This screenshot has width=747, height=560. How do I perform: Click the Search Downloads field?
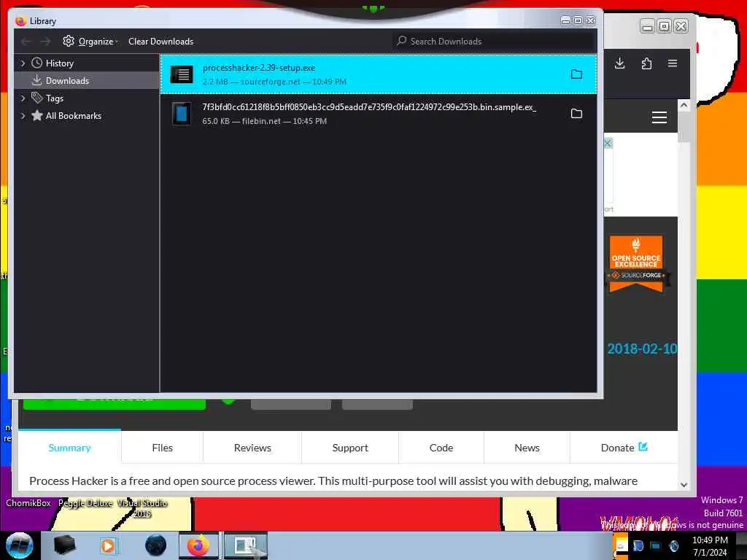click(494, 42)
